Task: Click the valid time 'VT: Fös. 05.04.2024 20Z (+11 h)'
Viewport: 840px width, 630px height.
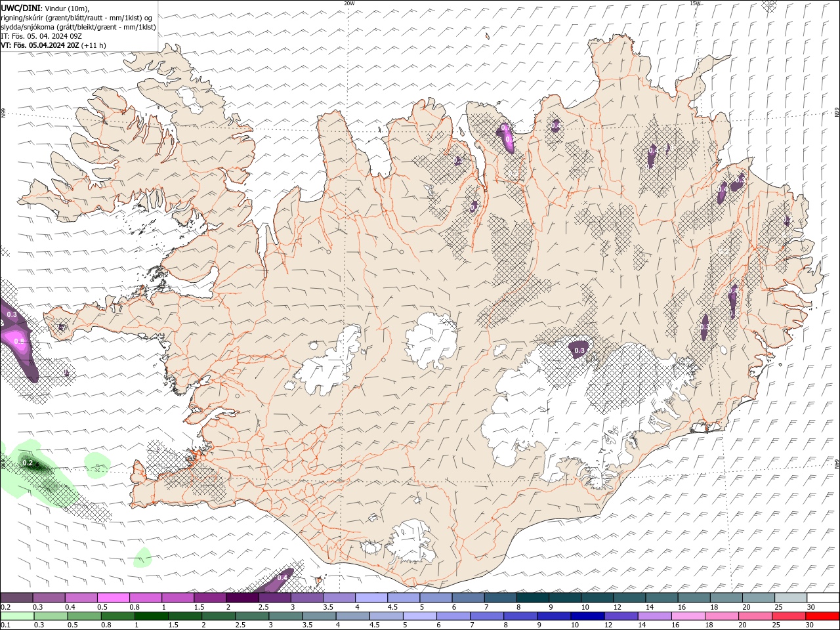Action: pyautogui.click(x=53, y=45)
